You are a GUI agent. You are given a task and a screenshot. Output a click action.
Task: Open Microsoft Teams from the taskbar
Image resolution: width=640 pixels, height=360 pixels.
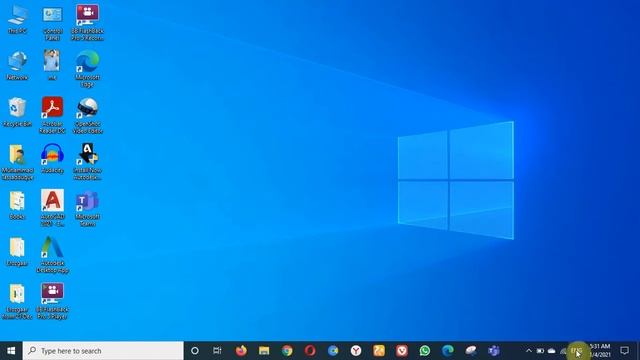click(x=494, y=351)
